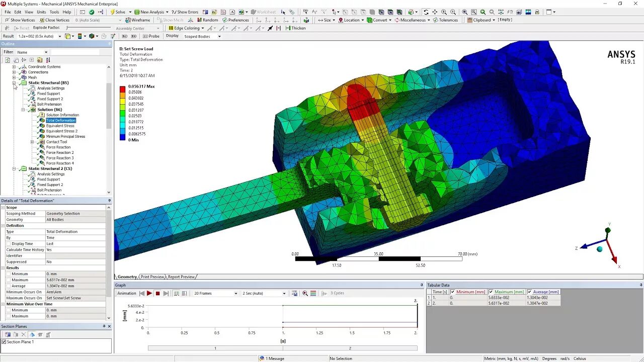The height and width of the screenshot is (362, 644).
Task: Check the Results Maximum checkbox
Action: 9,280
